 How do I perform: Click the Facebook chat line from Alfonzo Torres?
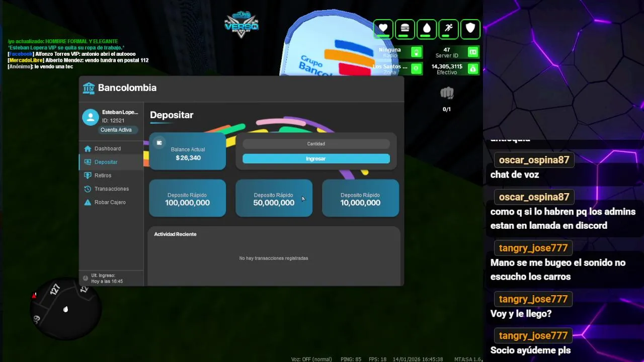coord(72,54)
